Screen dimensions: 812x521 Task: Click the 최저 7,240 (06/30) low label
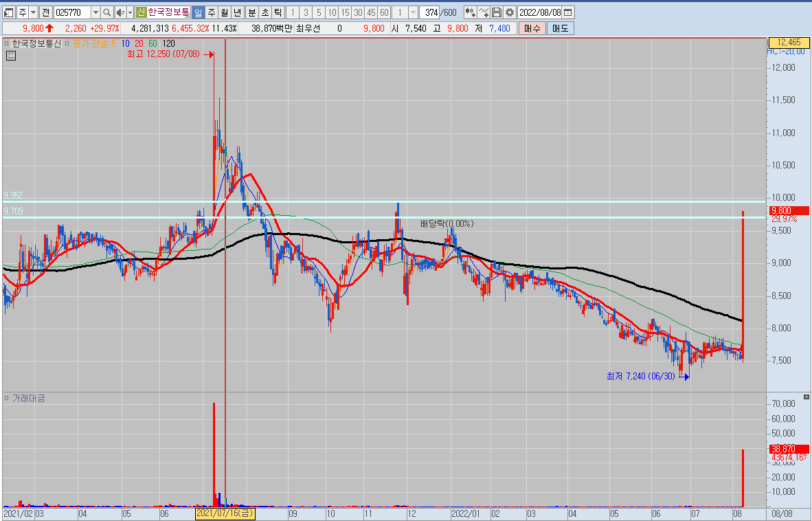(x=640, y=376)
